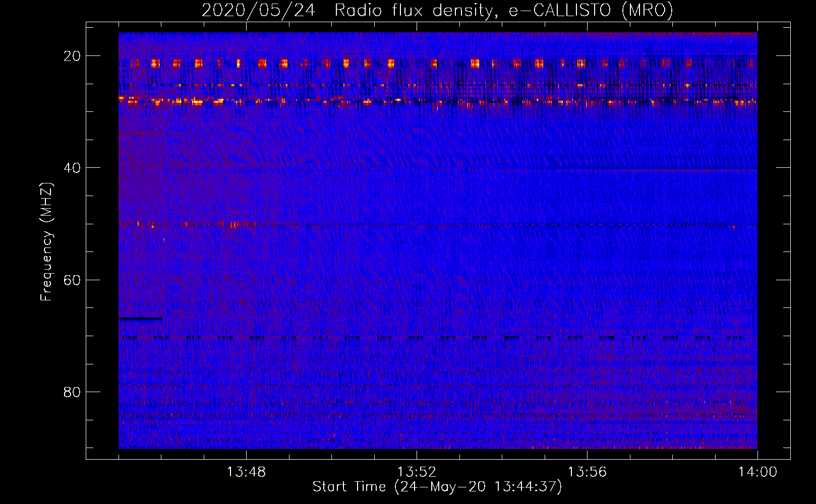Click the plot title "Radio flux density, e-CALLISTO (MRO)"
The image size is (816, 504).
pos(504,10)
